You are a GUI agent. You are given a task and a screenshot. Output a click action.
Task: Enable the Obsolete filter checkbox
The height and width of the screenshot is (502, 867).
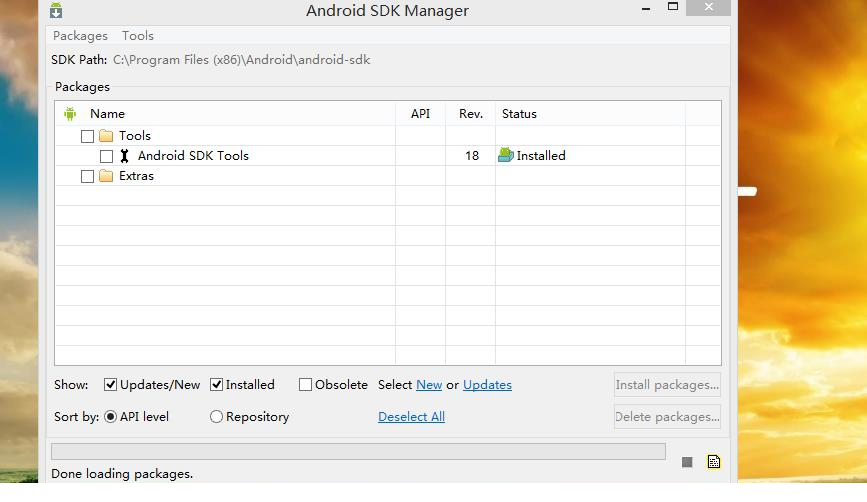click(305, 385)
